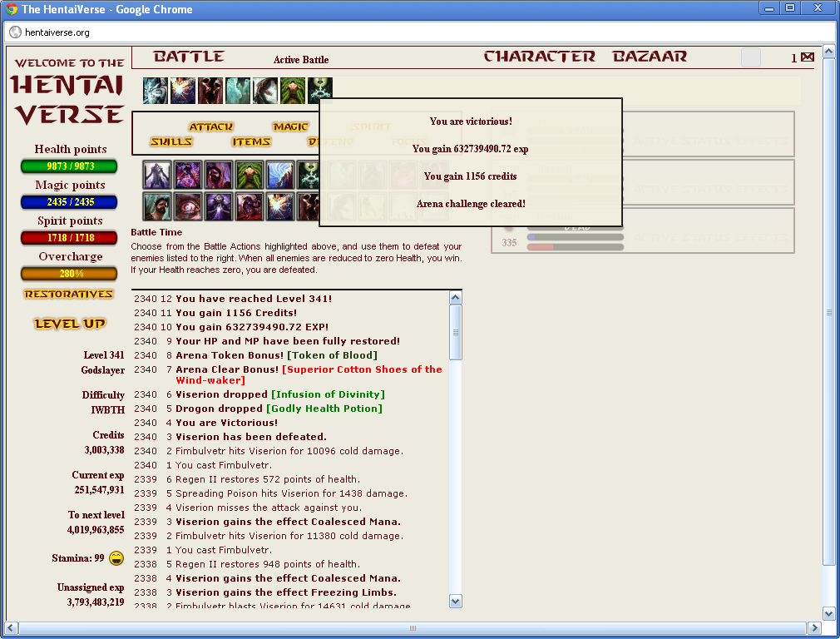840x639 pixels.
Task: Click the icy figure status effect icon
Action: click(x=156, y=91)
